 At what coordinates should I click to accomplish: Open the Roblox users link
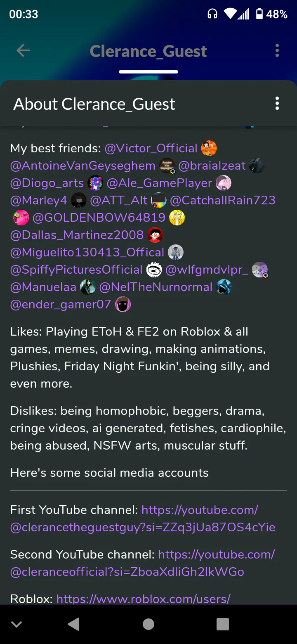pyautogui.click(x=143, y=599)
